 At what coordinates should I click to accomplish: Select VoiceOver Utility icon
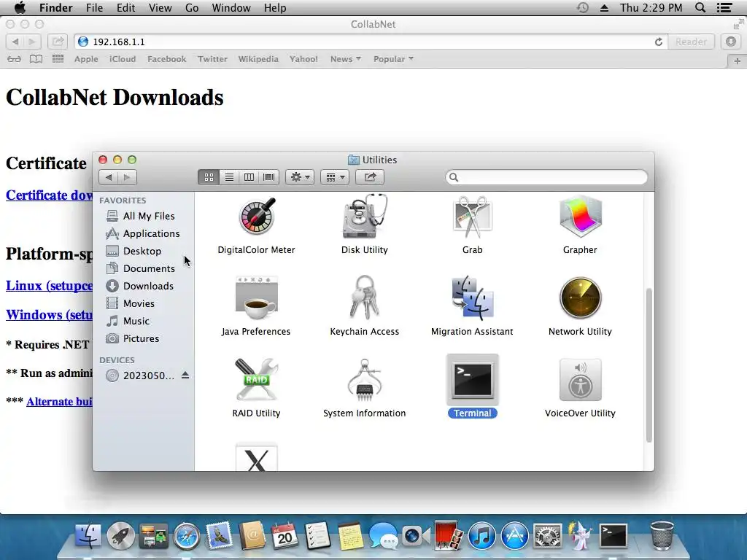pos(580,379)
